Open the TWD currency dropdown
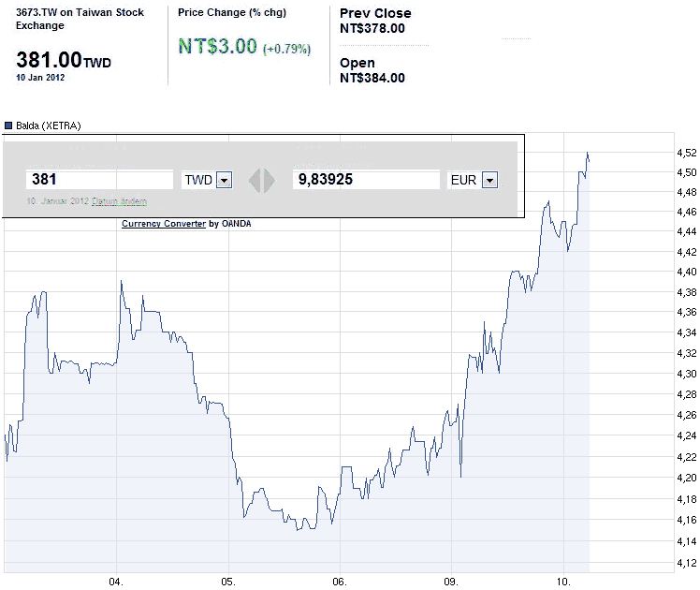The width and height of the screenshot is (700, 590). [224, 180]
